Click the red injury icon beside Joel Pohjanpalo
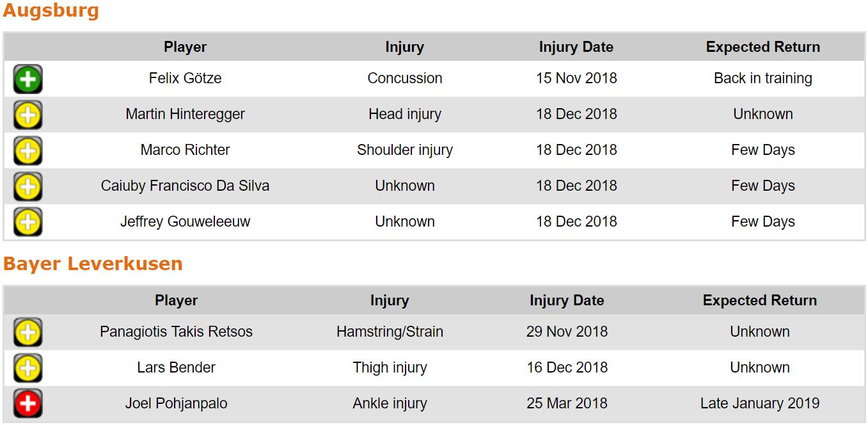Viewport: 868px width, 425px height. pos(28,405)
